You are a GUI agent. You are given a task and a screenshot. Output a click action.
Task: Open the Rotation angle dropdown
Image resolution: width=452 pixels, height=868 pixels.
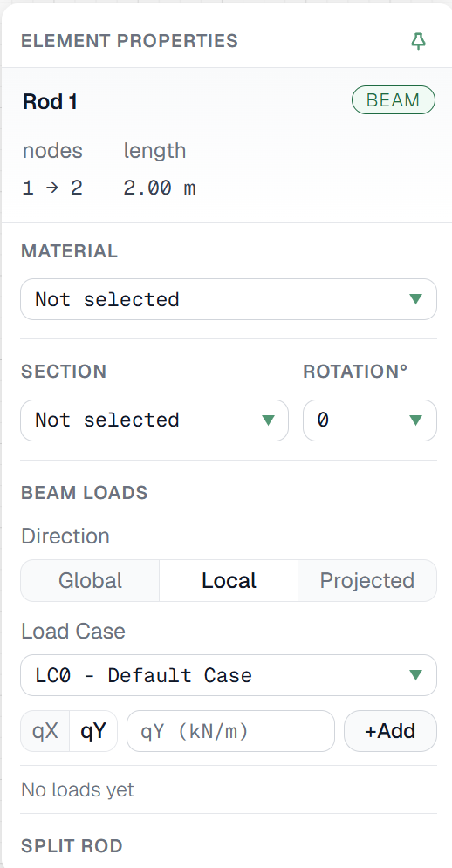point(369,420)
